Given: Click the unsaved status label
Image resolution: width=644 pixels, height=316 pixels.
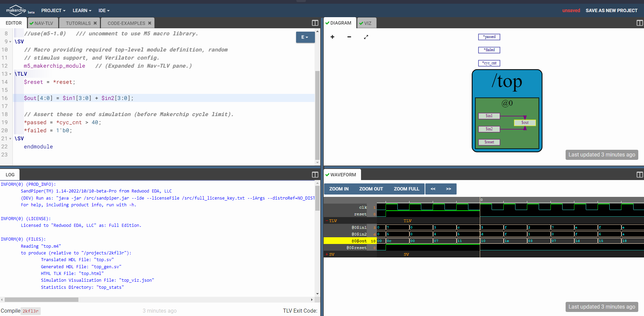Looking at the screenshot, I should point(571,10).
